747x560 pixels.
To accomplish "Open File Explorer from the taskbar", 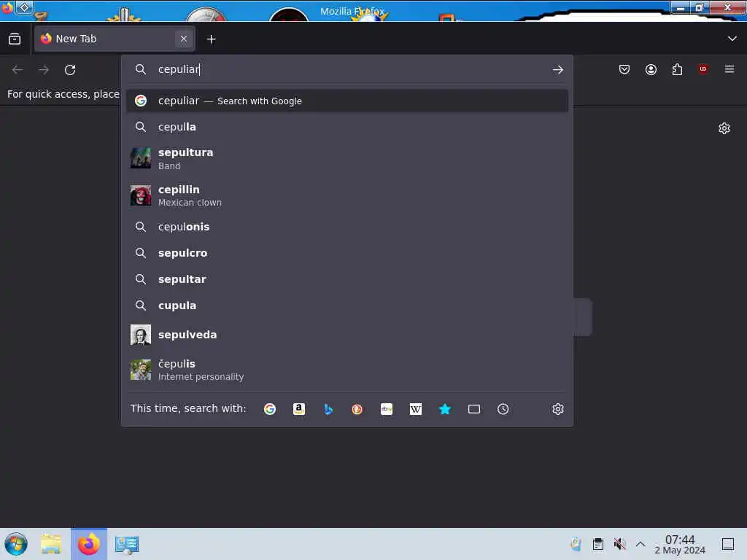I will click(51, 544).
